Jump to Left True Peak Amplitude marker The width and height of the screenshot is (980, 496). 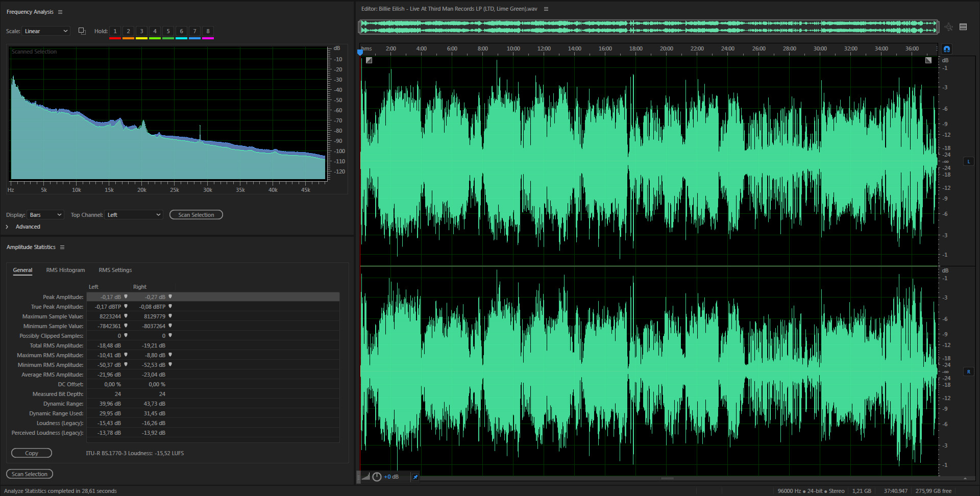(x=126, y=306)
